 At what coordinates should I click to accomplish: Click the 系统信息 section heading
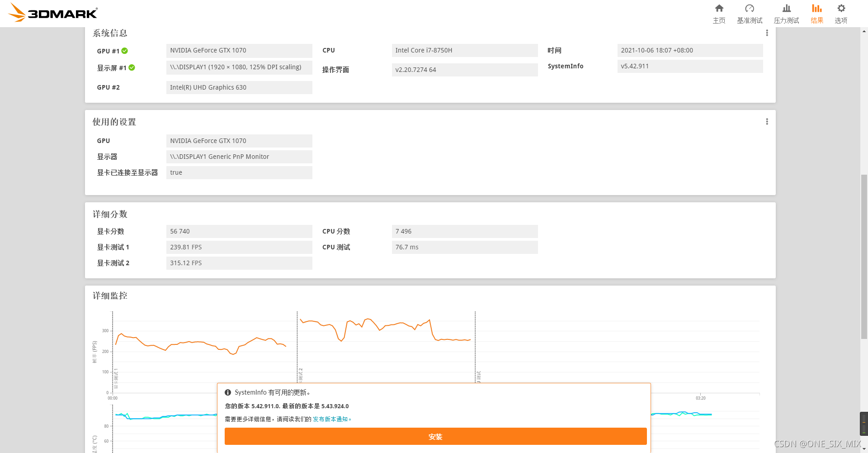tap(110, 33)
